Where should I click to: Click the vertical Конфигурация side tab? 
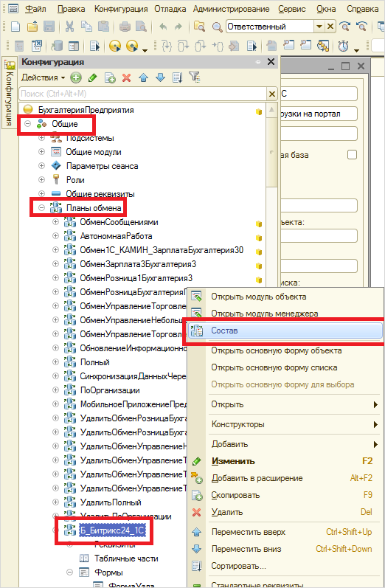point(10,93)
